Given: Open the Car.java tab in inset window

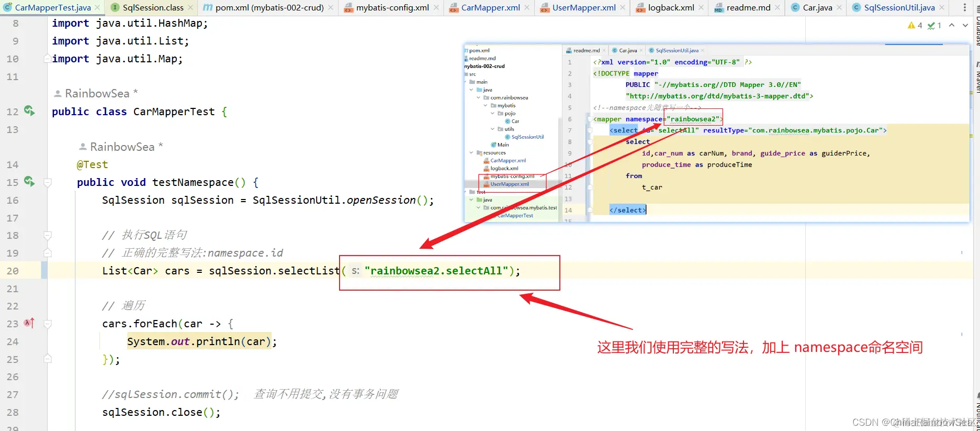Looking at the screenshot, I should 627,51.
